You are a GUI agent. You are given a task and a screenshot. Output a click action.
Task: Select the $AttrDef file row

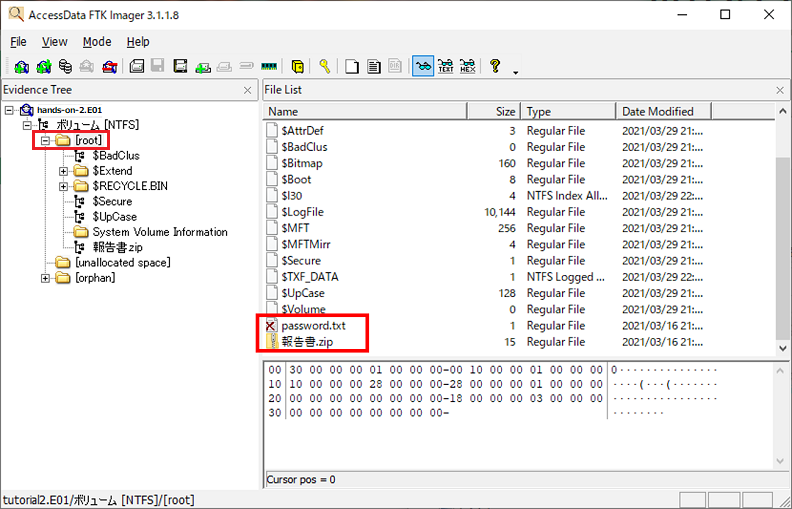coord(486,131)
